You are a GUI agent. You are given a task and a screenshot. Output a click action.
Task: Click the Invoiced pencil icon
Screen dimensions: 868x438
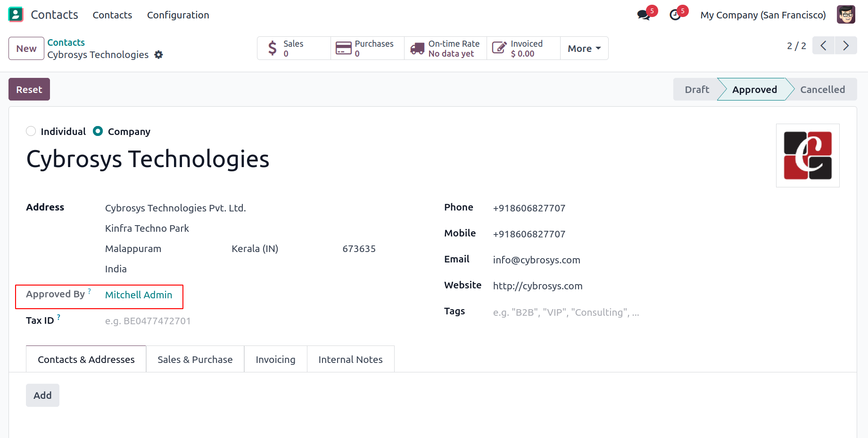[x=499, y=48]
